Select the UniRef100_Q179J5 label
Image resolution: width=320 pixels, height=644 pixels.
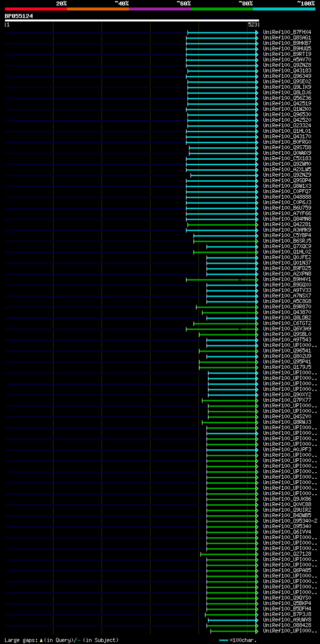point(287,367)
